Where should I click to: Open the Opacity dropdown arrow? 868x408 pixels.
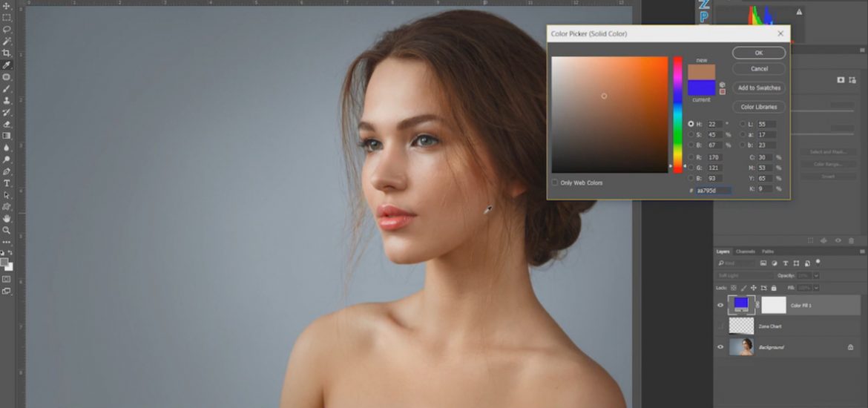[816, 276]
